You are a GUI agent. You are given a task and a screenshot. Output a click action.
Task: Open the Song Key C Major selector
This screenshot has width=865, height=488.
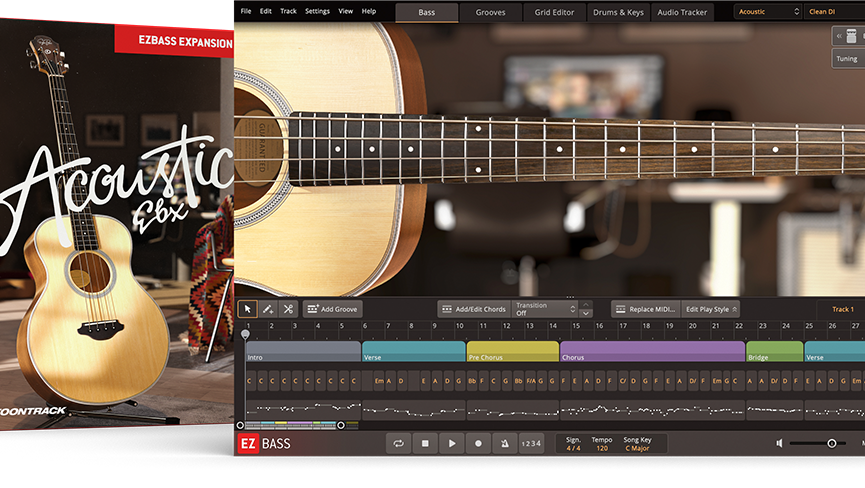pyautogui.click(x=637, y=448)
